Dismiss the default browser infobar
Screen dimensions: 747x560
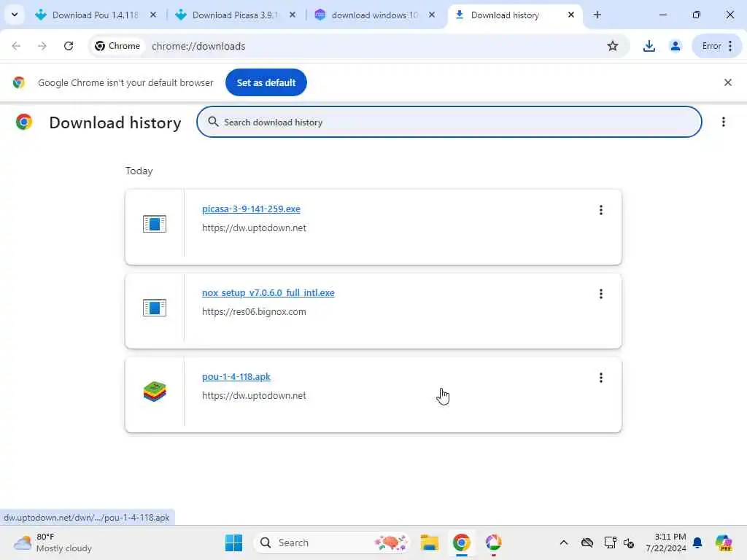pos(727,82)
